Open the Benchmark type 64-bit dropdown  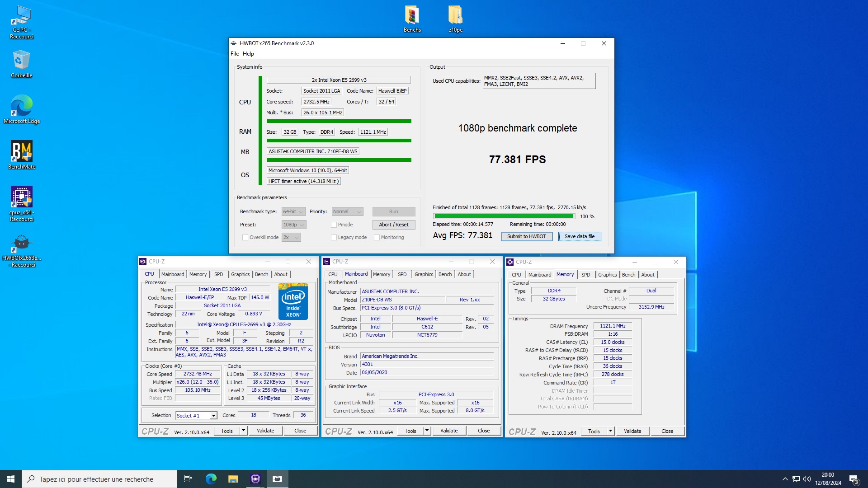(x=293, y=211)
